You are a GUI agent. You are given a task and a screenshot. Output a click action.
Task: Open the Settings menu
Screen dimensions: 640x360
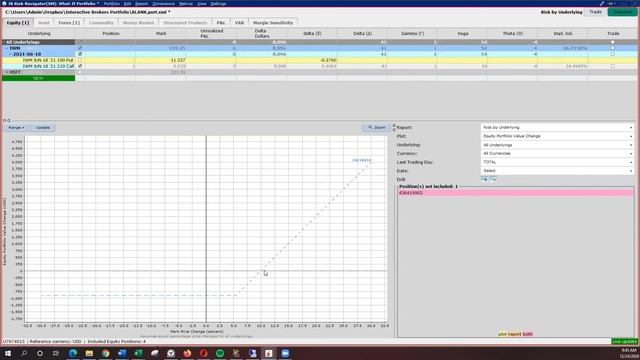pos(218,3)
